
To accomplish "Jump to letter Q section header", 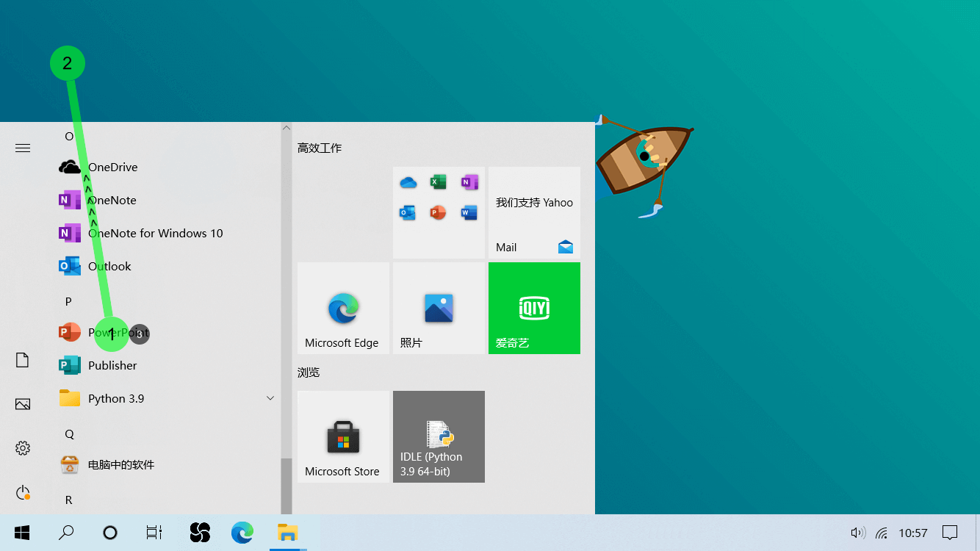I will coord(69,433).
